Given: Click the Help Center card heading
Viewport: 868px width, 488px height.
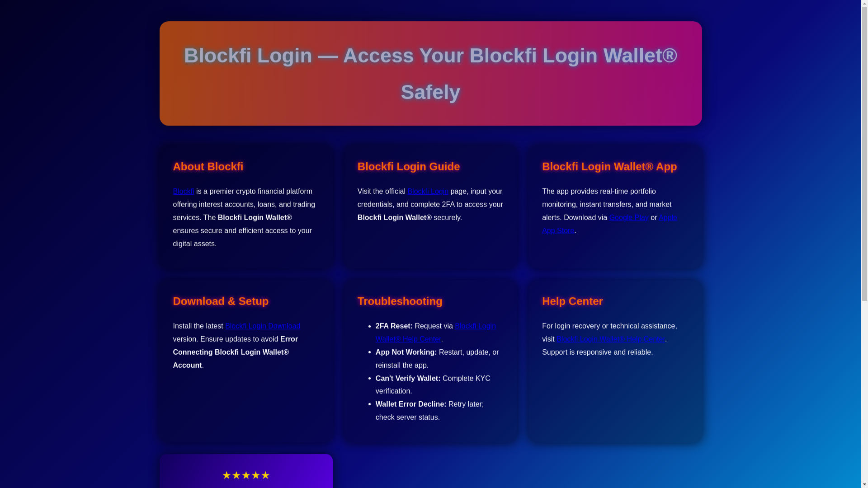Looking at the screenshot, I should tap(572, 301).
